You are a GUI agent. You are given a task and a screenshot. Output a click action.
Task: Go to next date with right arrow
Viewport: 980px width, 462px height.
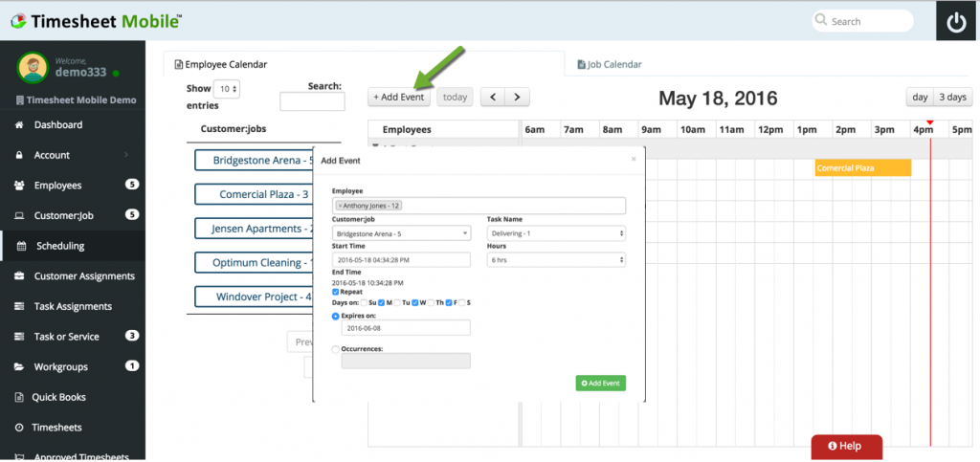pos(517,97)
